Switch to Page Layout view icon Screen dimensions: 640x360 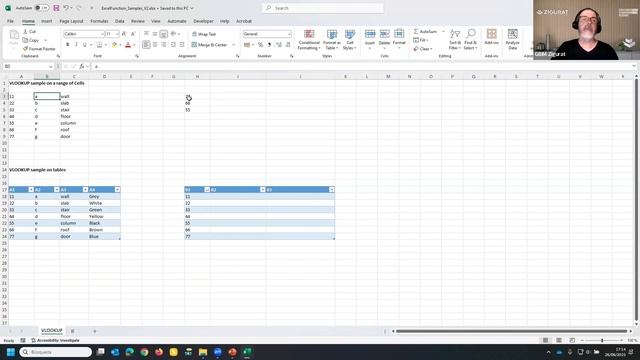click(559, 340)
